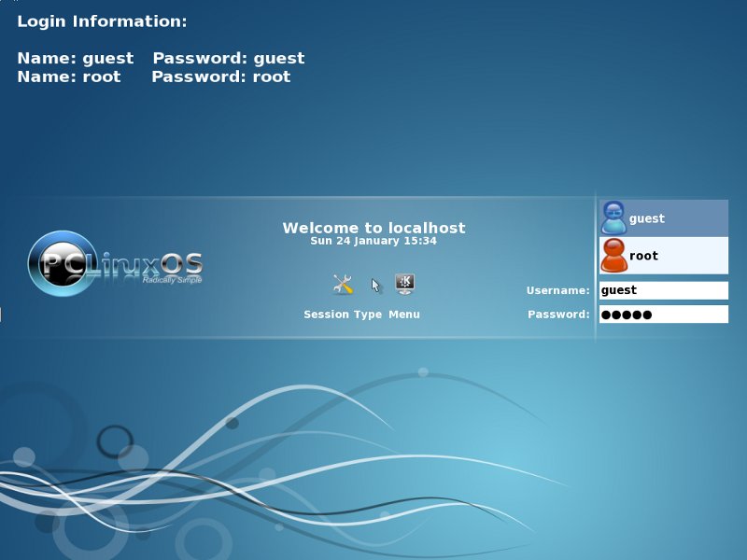The image size is (747, 560).
Task: Open the Session Type text label
Action: click(x=343, y=315)
